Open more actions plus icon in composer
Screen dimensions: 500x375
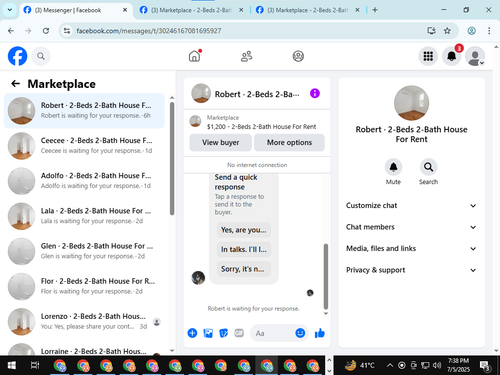click(192, 333)
